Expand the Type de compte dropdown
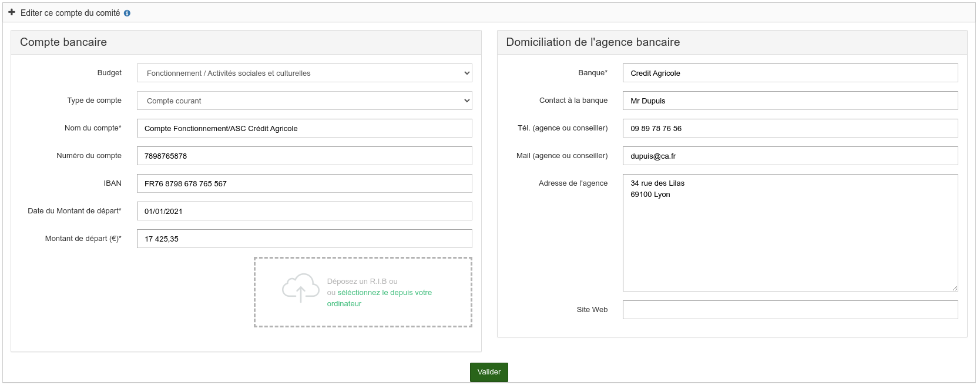 304,101
